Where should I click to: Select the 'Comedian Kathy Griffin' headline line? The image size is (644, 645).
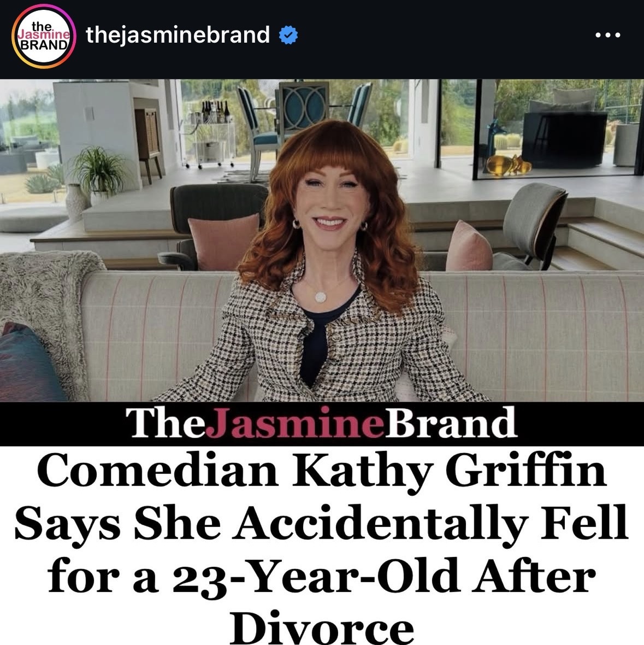pyautogui.click(x=322, y=470)
